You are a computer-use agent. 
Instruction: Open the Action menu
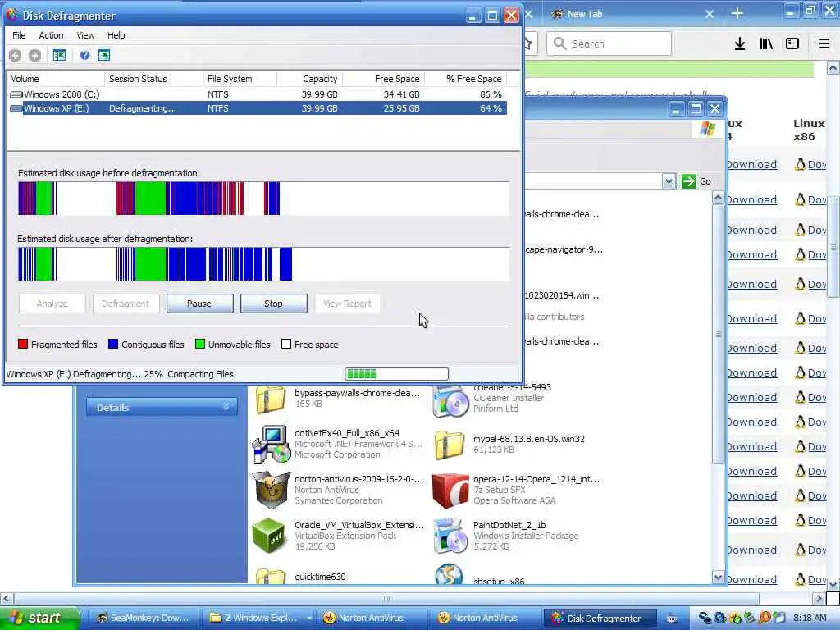click(x=51, y=35)
